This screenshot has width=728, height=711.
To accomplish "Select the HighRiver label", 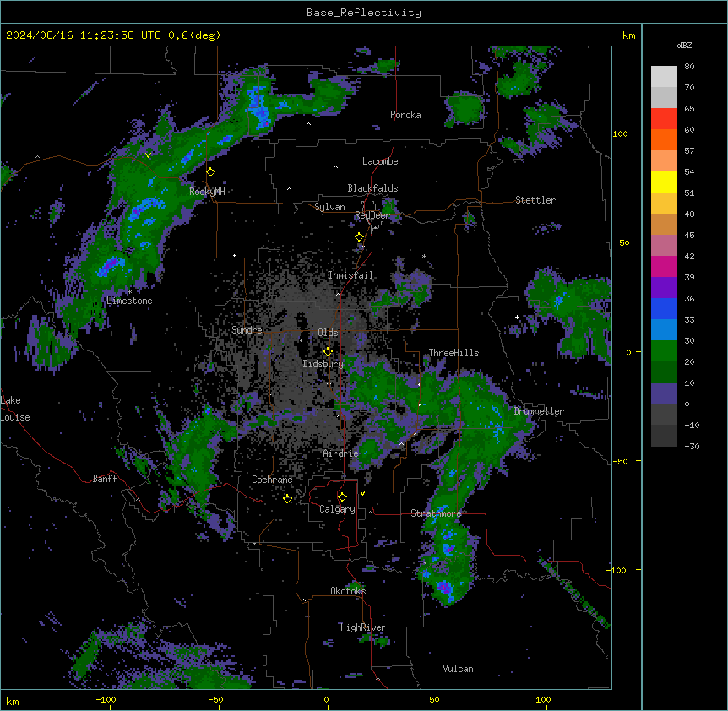I will (363, 627).
